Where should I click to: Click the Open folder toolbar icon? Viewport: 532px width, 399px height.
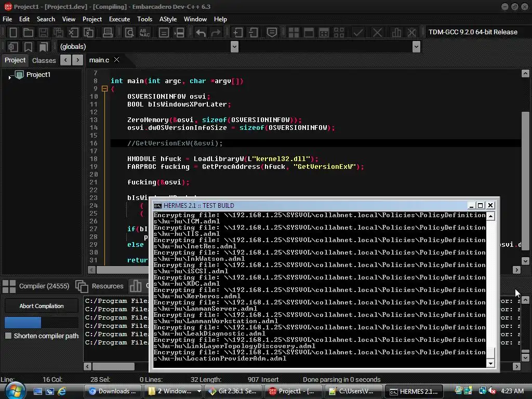[28, 32]
